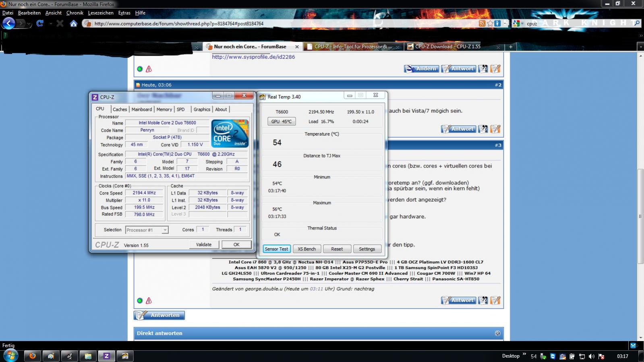Open volume speaker tray icon

pos(591,356)
